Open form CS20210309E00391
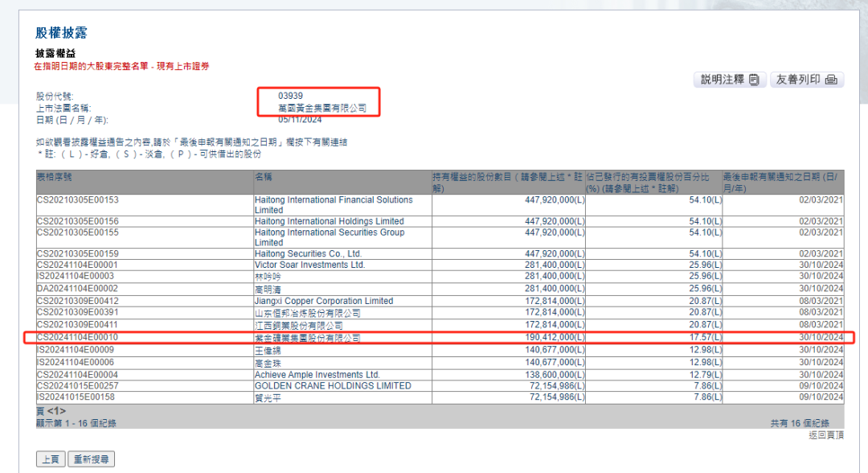868x473 pixels. click(77, 312)
